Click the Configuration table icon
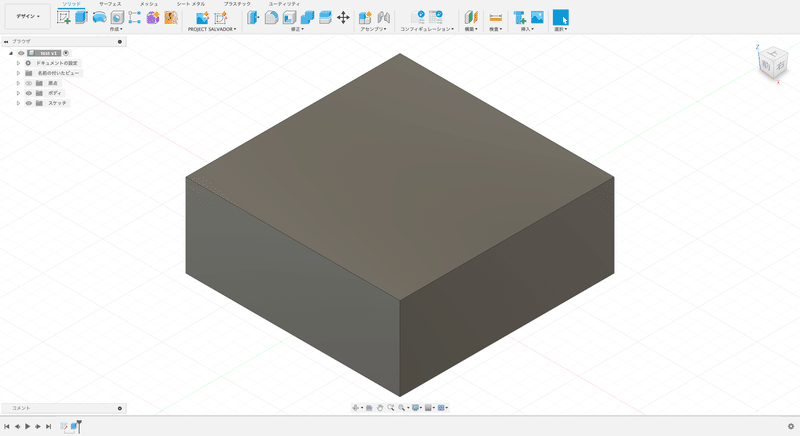The width and height of the screenshot is (800, 436). pos(436,17)
